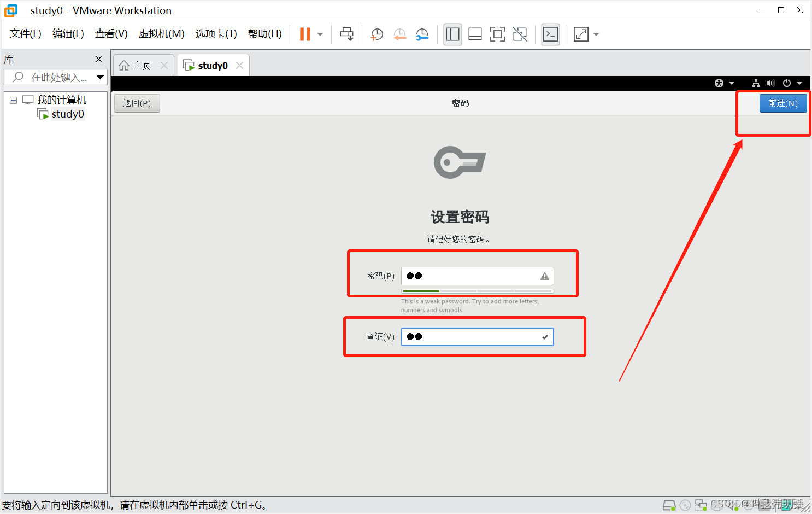This screenshot has width=812, height=514.
Task: Toggle the library sidebar view
Action: [452, 34]
